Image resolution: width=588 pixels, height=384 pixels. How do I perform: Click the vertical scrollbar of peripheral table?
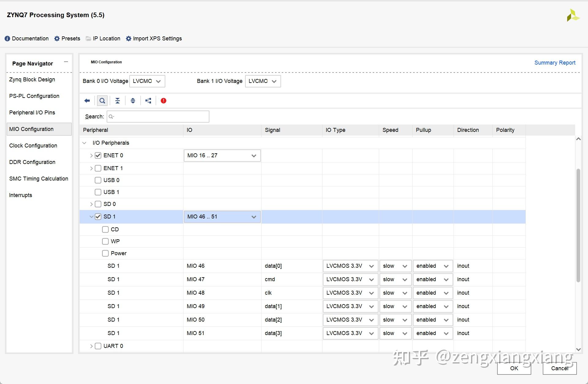point(578,225)
